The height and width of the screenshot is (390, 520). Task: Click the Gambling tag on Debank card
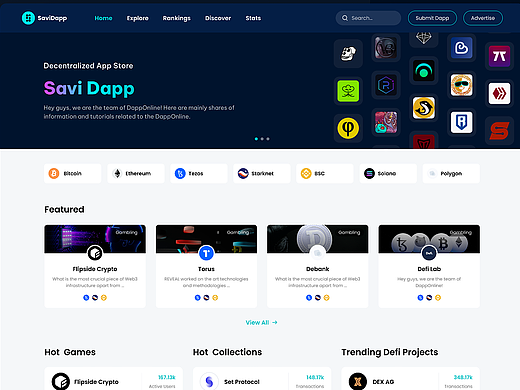(x=349, y=232)
